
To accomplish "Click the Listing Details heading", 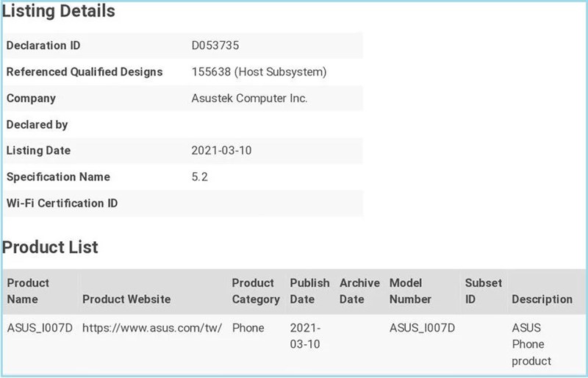I will coord(59,11).
